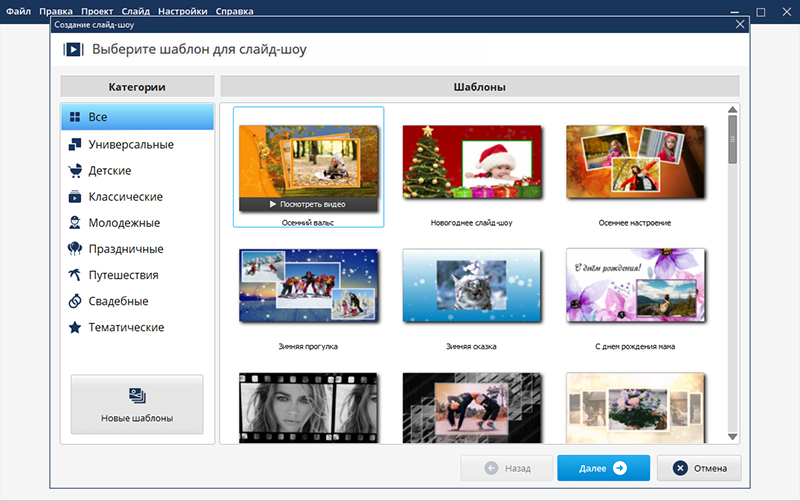Open the Слайд menu
The width and height of the screenshot is (800, 501).
click(x=135, y=11)
